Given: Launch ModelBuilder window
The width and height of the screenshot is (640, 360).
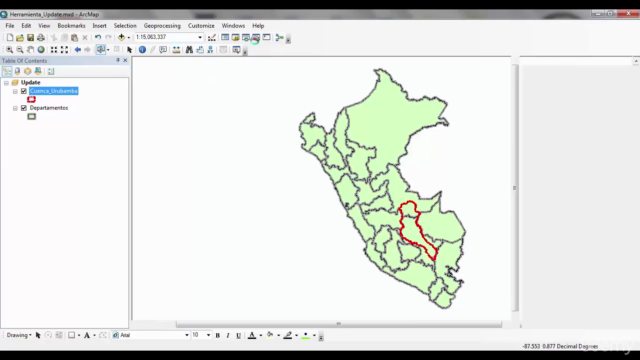Looking at the screenshot, I should [280, 38].
